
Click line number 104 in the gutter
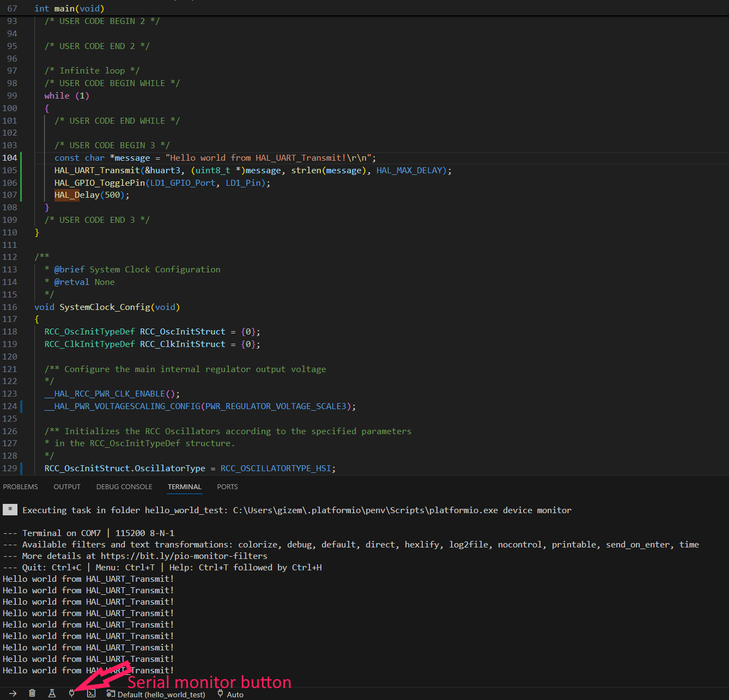pyautogui.click(x=10, y=157)
